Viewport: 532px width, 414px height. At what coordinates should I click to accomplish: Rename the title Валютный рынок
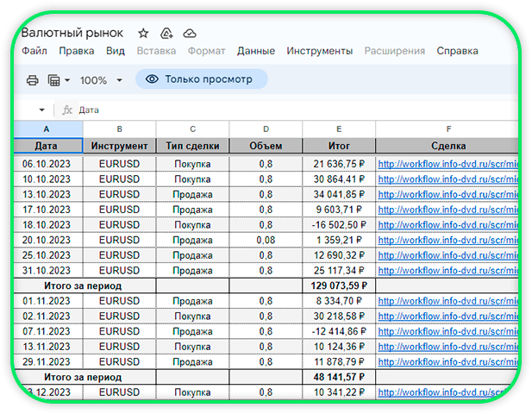coord(72,33)
